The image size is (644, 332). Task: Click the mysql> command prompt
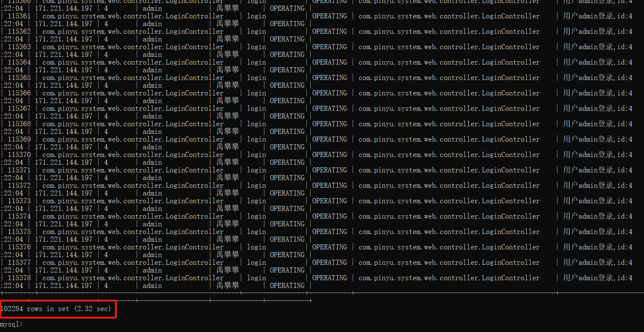(x=11, y=324)
